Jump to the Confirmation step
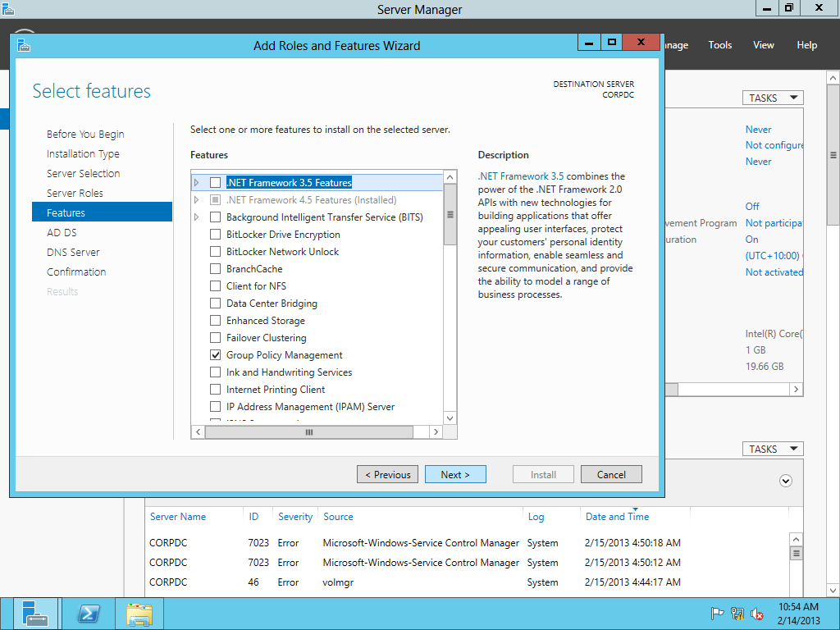The width and height of the screenshot is (840, 630). coord(76,272)
